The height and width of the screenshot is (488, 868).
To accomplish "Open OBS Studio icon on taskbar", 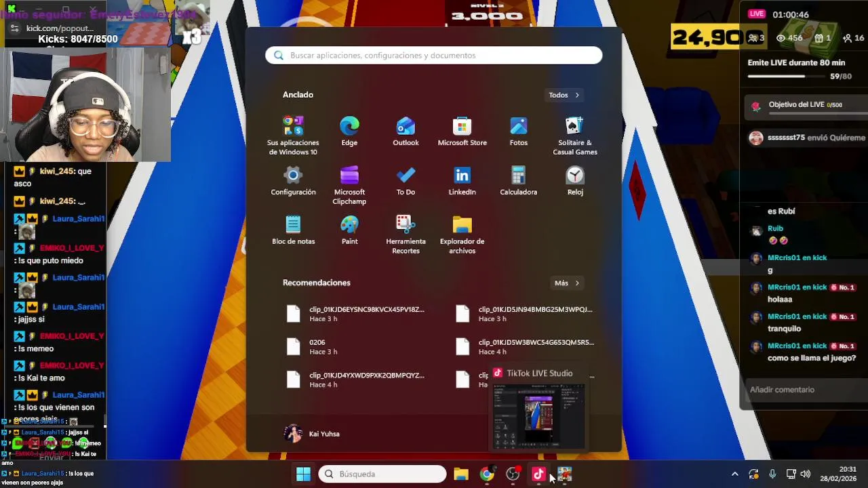I will coord(513,474).
